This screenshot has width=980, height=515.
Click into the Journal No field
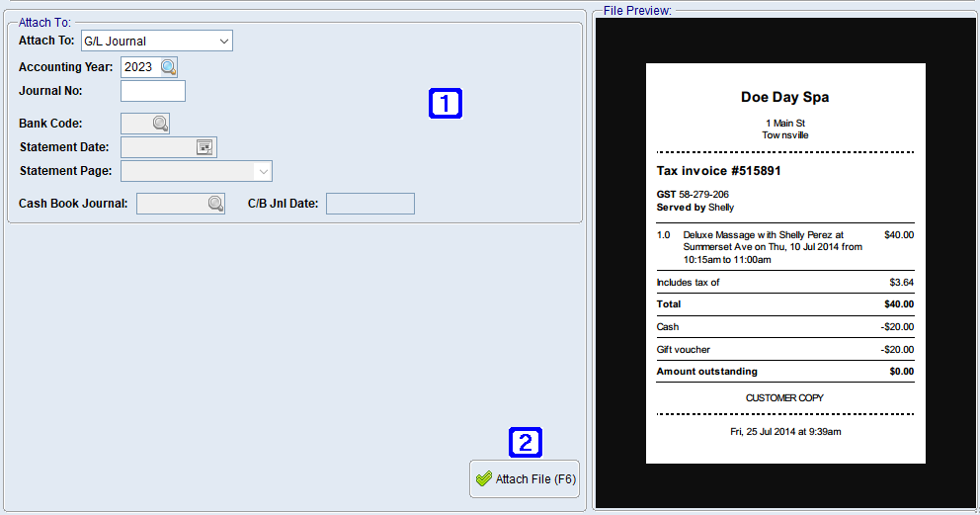coord(153,91)
